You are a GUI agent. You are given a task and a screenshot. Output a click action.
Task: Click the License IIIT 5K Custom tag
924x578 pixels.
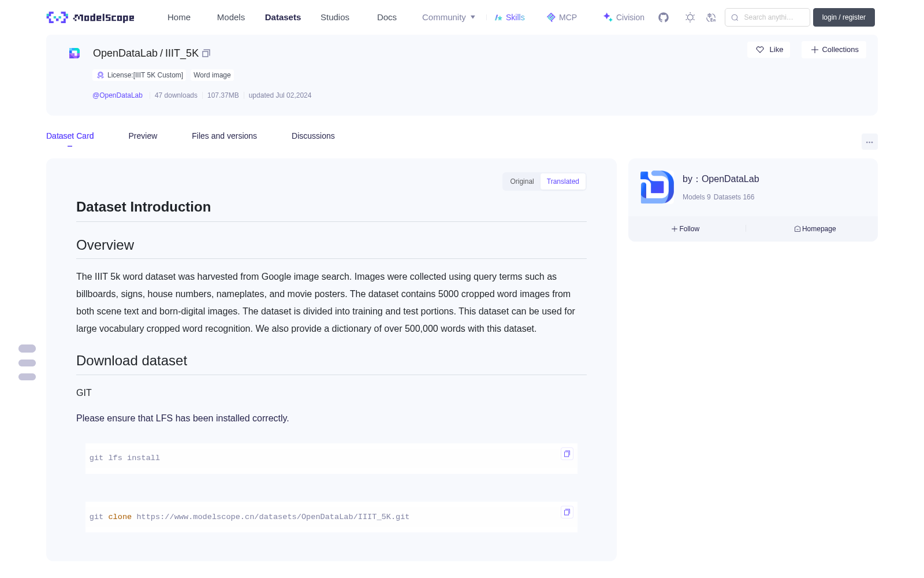tap(140, 75)
